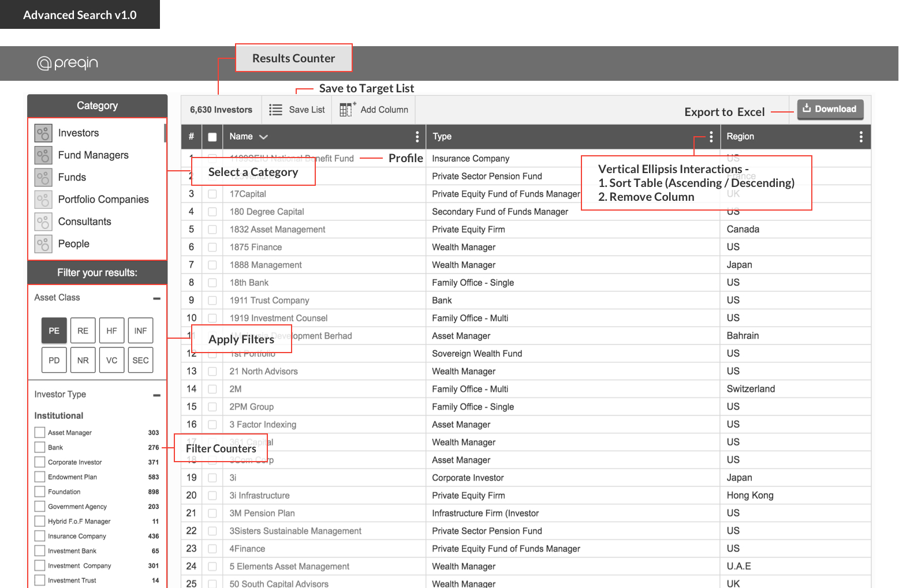
Task: Open the Portfolio Companies category
Action: click(x=103, y=200)
